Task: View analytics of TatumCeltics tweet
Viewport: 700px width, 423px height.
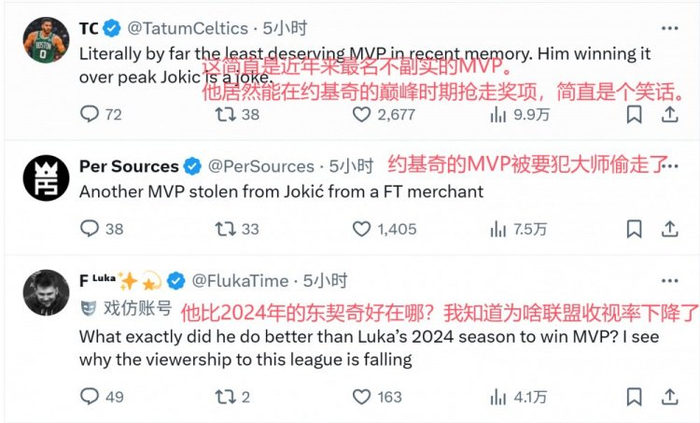Action: click(498, 115)
